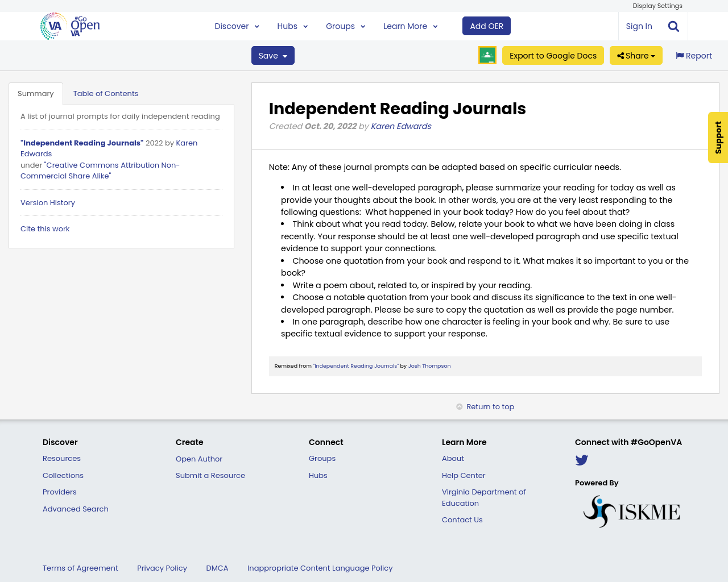Open author profile for Karen Edwards
Screen dimensions: 728x582
401,126
